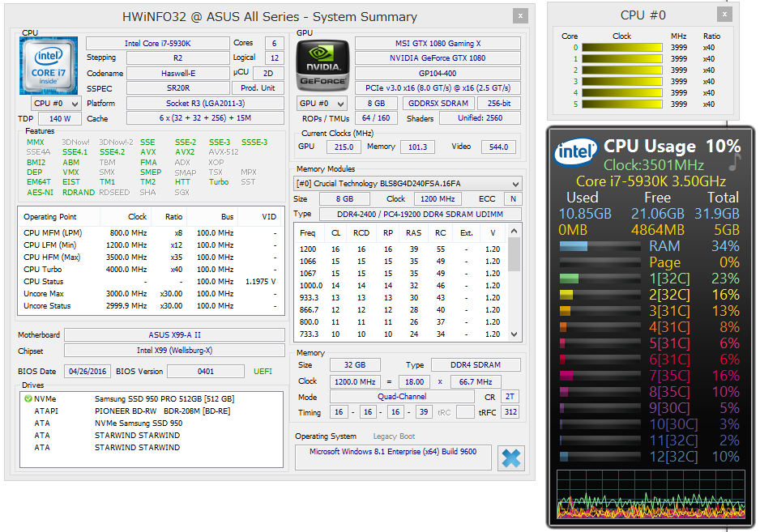
Task: Click the Intel Core i7-5930K name field
Action: (x=156, y=43)
